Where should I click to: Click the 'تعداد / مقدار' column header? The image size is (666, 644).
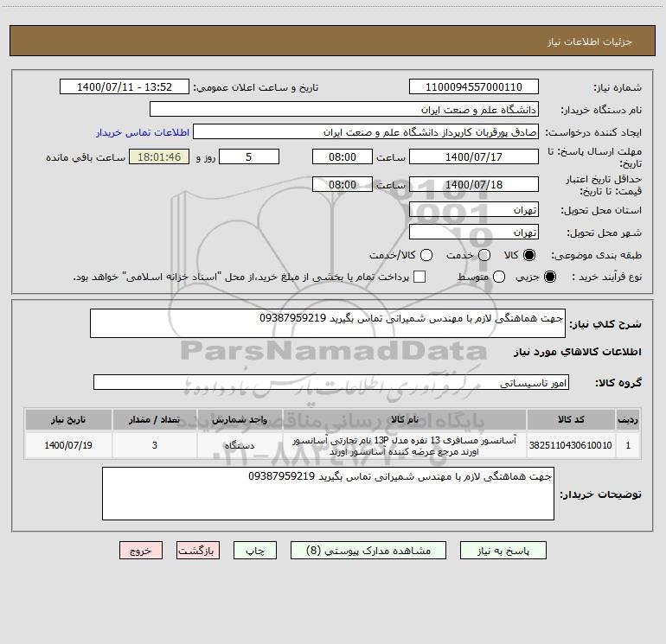pyautogui.click(x=155, y=419)
